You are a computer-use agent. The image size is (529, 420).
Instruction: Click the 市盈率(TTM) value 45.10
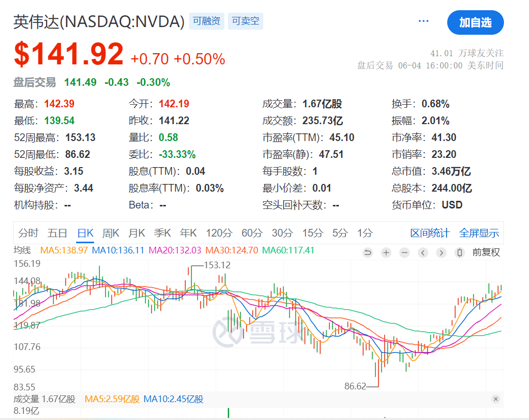coord(342,137)
